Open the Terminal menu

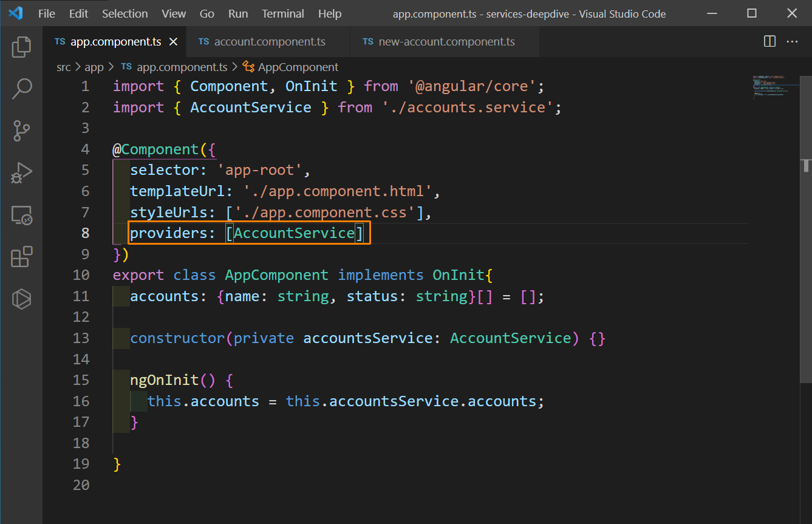click(x=283, y=13)
